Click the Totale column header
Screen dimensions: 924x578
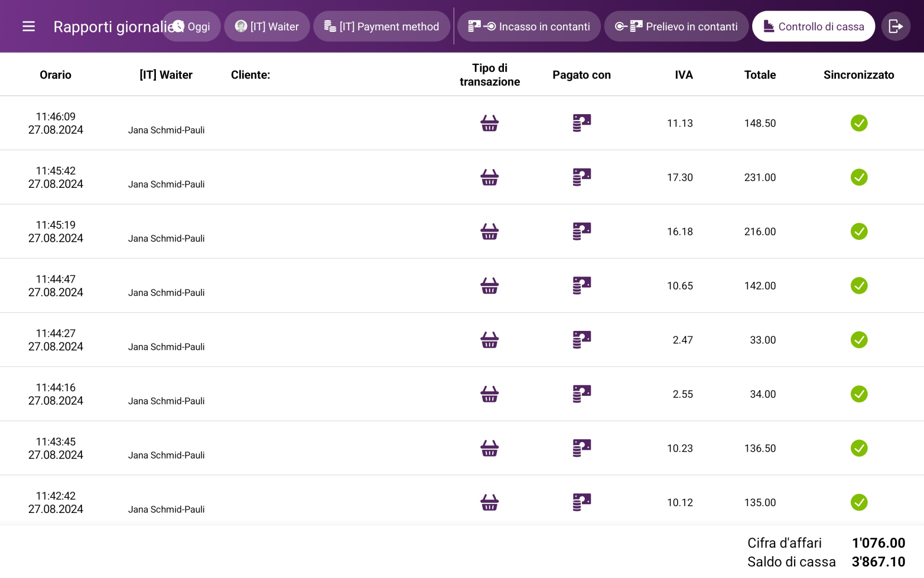(x=760, y=75)
